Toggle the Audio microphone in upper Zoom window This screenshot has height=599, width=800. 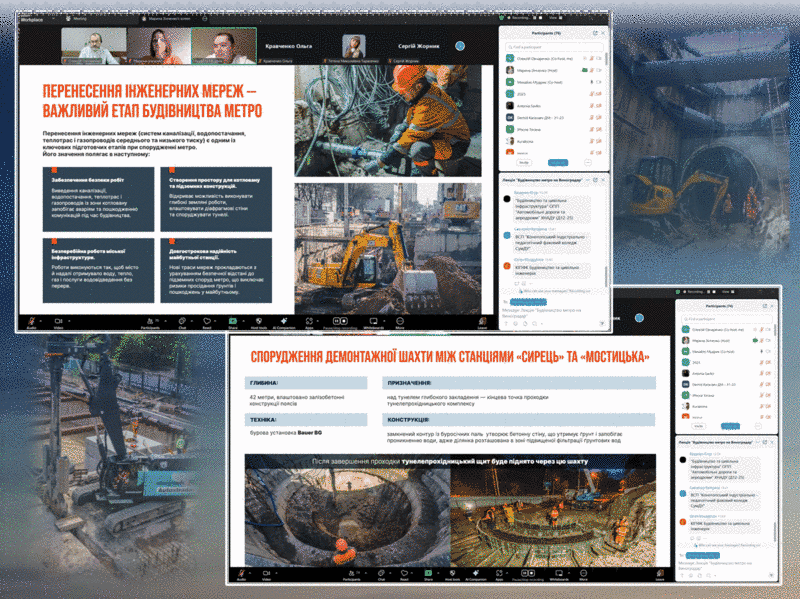(31, 322)
